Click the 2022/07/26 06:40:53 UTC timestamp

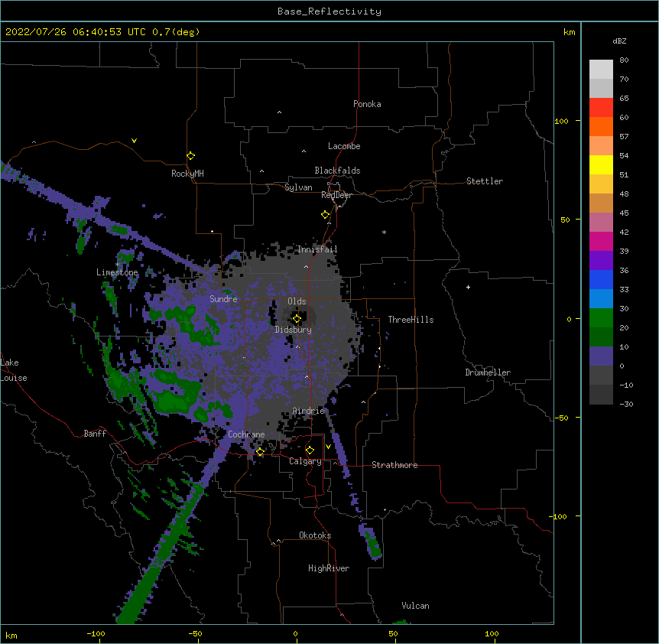[76, 32]
